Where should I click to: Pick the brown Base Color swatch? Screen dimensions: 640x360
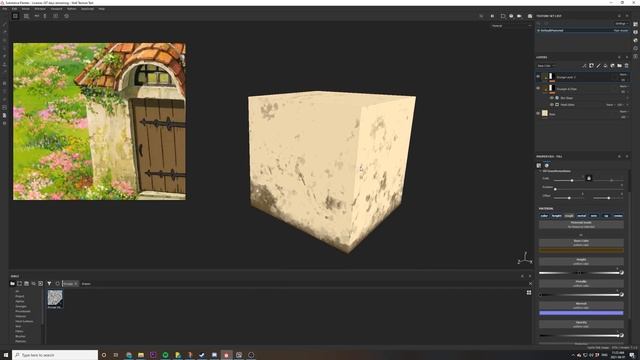tap(581, 250)
